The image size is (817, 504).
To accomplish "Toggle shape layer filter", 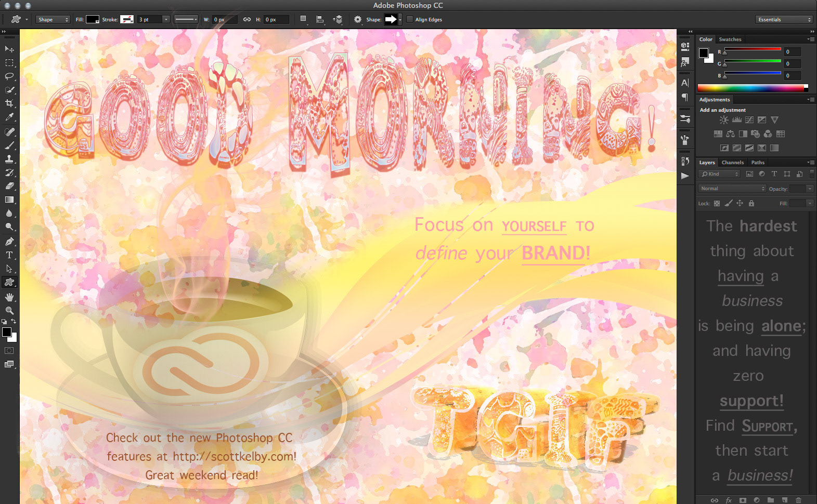I will (787, 174).
